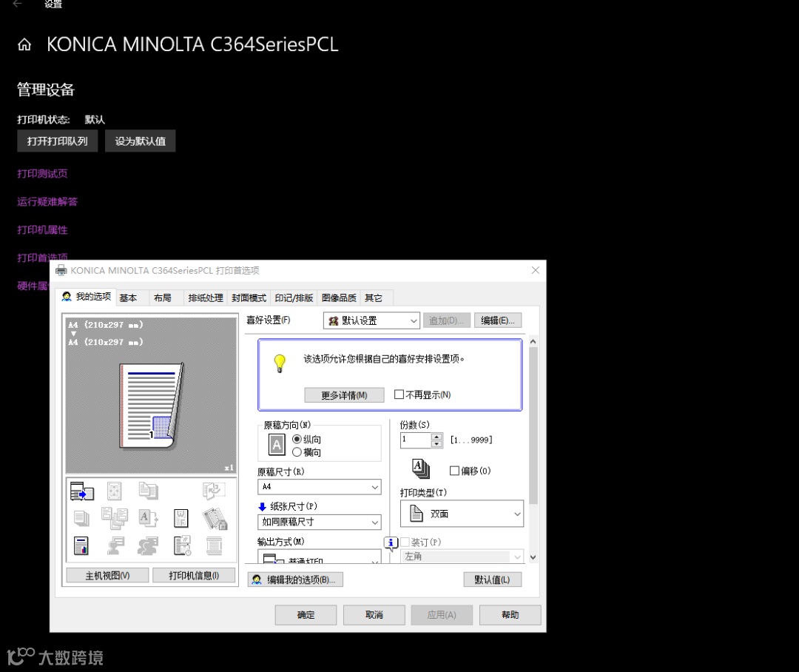Image resolution: width=799 pixels, height=672 pixels.
Task: Open the 运行疑难解答 link in Settings
Action: (x=47, y=202)
